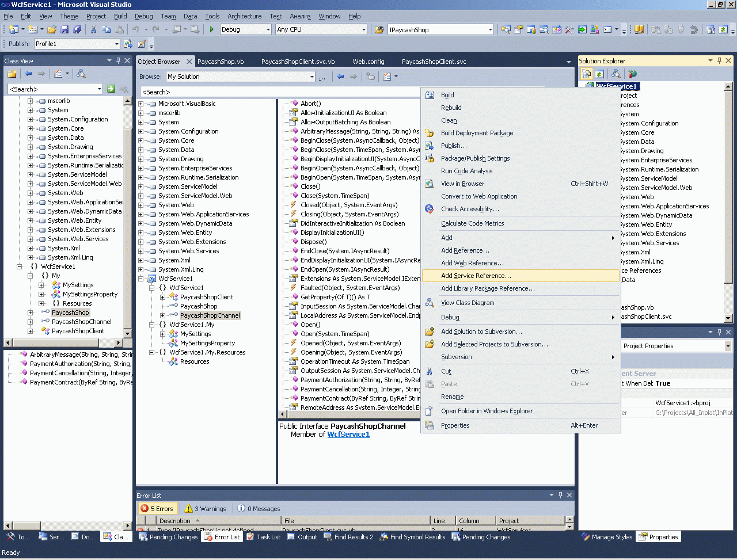
Task: Open Find Results 2 tab button
Action: pos(349,537)
